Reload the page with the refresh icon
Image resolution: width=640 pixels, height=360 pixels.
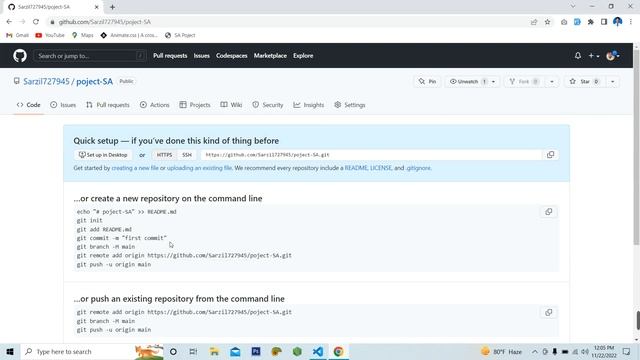36,22
